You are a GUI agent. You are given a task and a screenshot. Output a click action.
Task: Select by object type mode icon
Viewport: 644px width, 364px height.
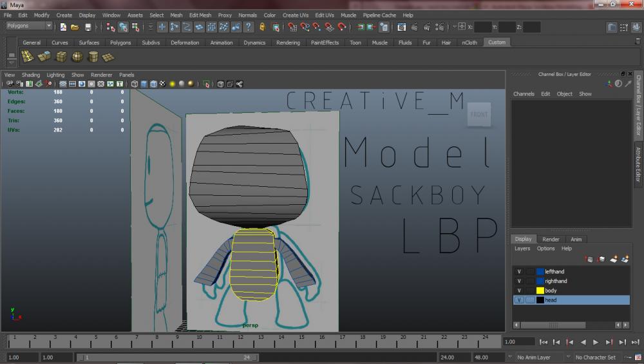123,27
